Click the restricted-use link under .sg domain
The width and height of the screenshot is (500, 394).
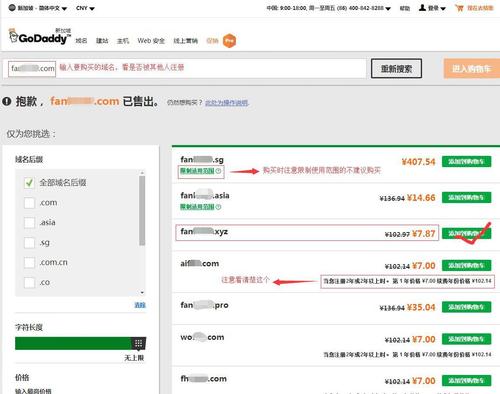point(197,171)
